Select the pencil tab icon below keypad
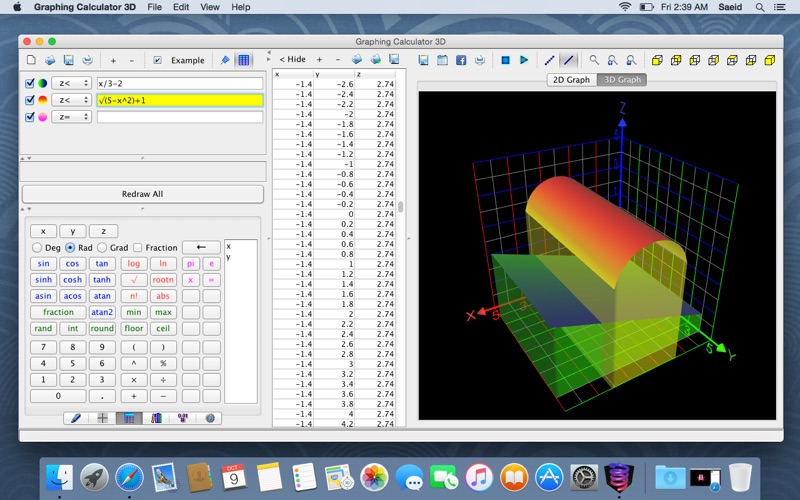This screenshot has height=500, width=800. (x=76, y=418)
